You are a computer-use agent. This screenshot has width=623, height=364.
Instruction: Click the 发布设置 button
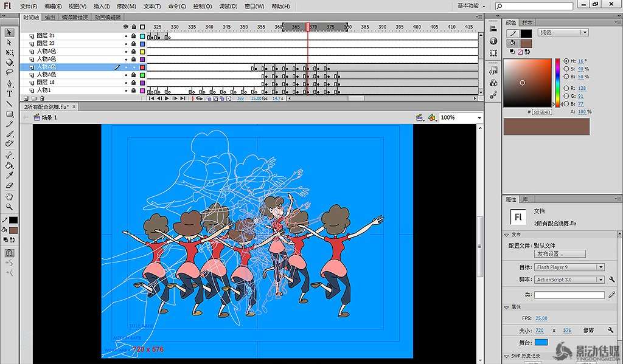click(x=560, y=253)
